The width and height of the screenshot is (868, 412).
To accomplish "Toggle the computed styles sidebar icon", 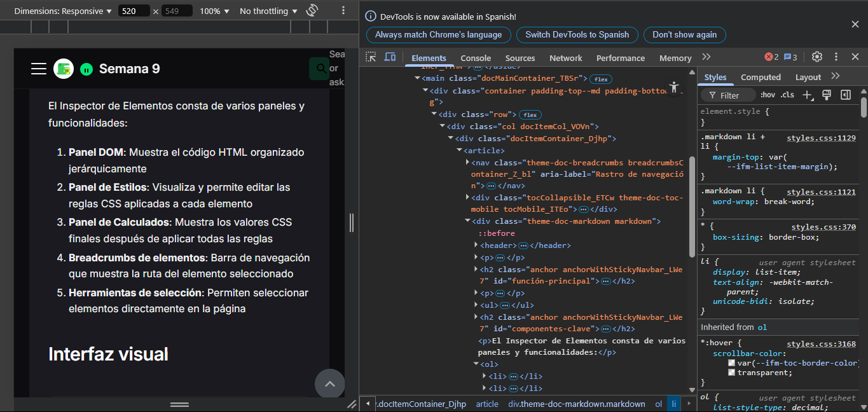I will pyautogui.click(x=845, y=95).
